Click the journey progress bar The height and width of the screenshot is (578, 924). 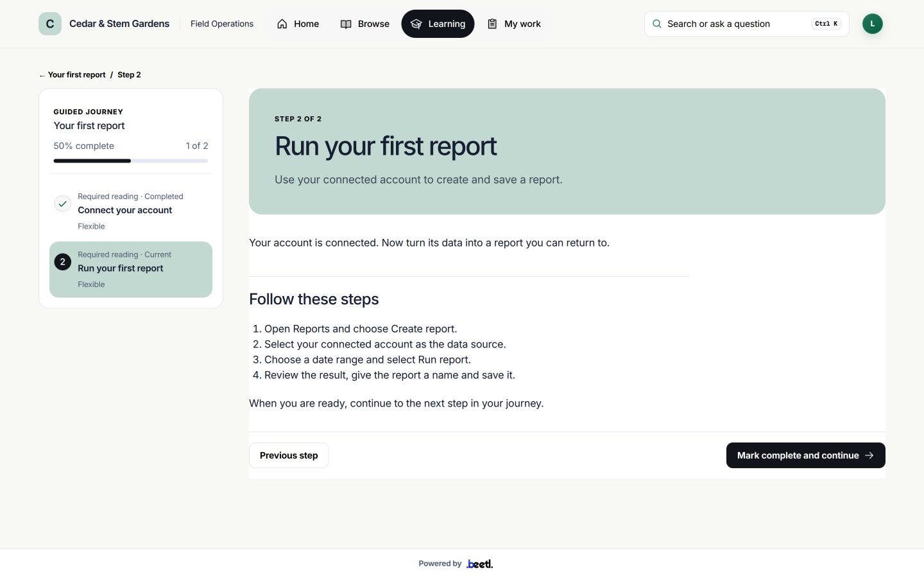(x=131, y=161)
